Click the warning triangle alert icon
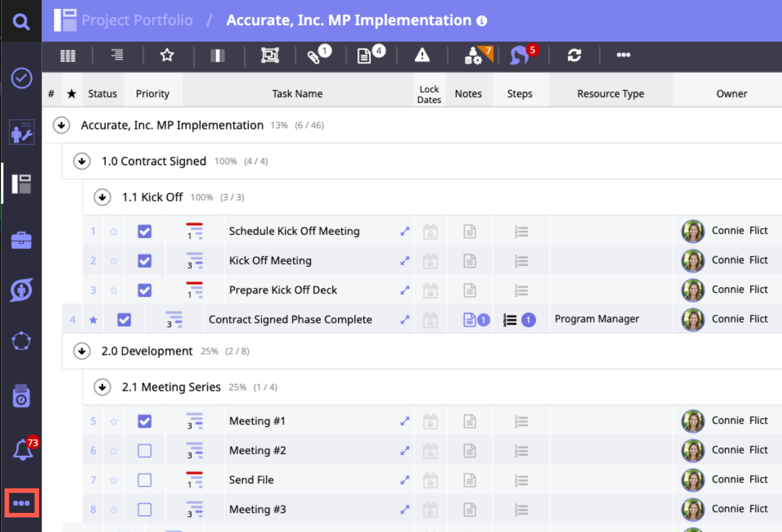 tap(422, 55)
